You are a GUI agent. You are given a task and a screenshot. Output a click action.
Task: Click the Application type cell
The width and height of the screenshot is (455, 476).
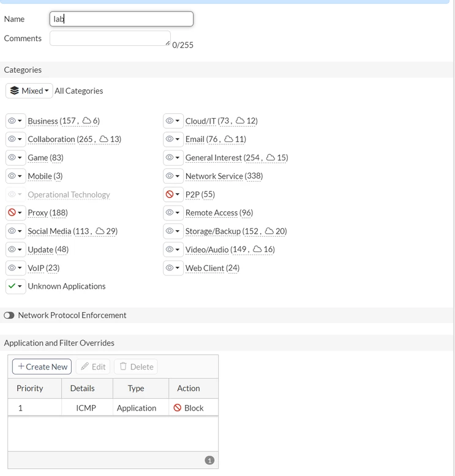[141, 407]
